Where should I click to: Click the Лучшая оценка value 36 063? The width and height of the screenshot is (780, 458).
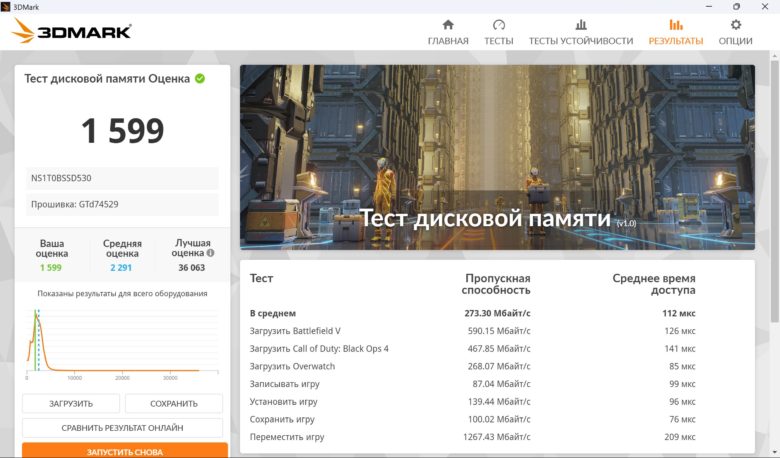click(x=192, y=268)
